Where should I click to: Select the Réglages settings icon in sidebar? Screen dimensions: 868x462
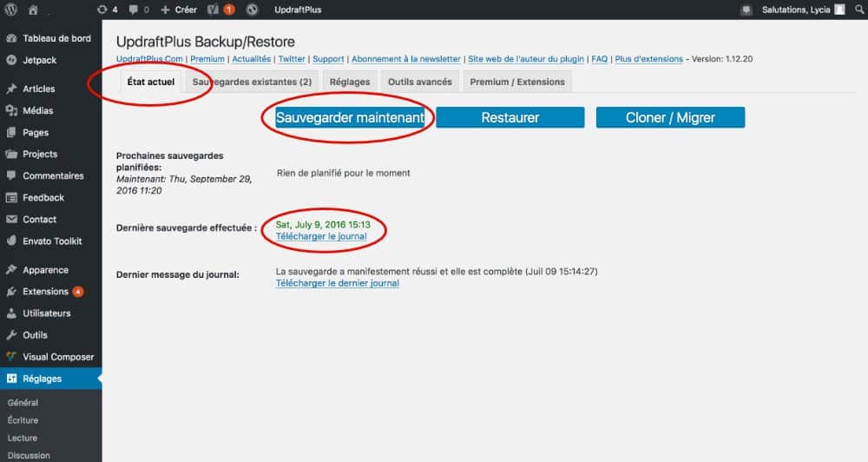coord(11,379)
